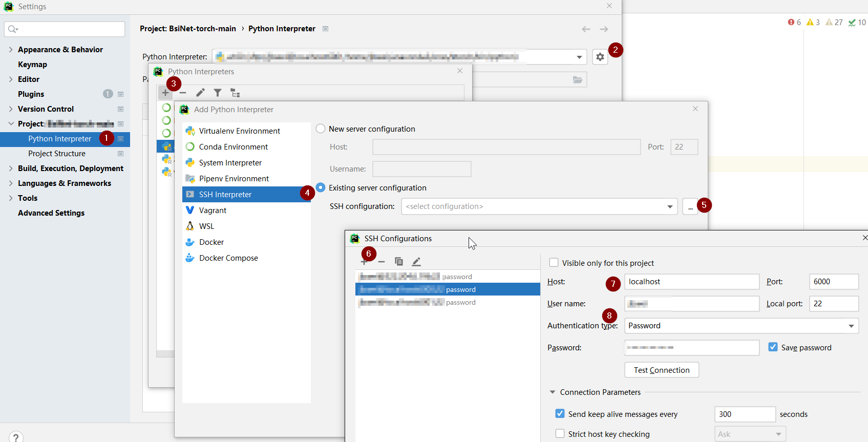Collapse the Project settings node

click(x=11, y=124)
